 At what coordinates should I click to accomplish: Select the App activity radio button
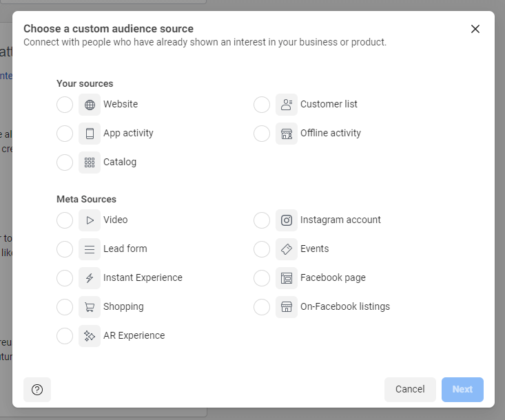coord(65,134)
